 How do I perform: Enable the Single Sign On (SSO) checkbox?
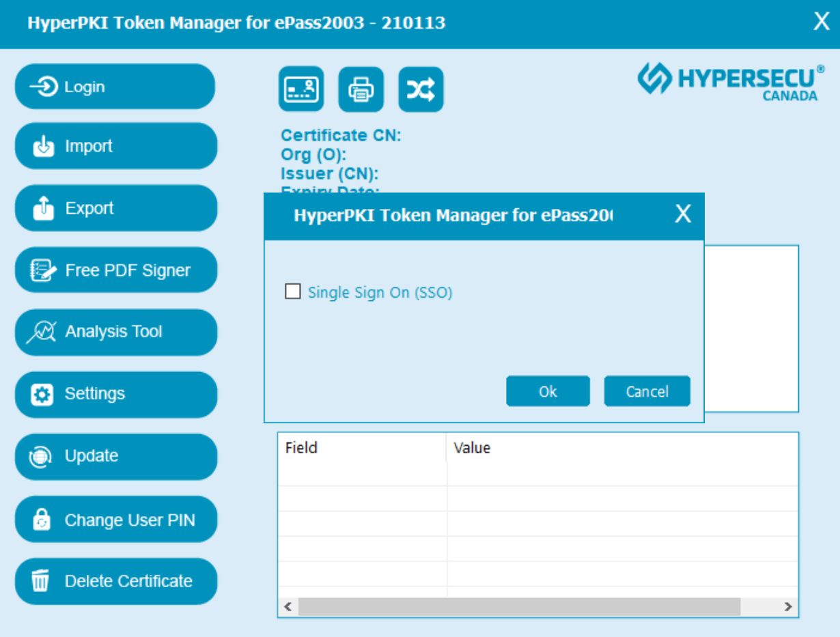293,292
